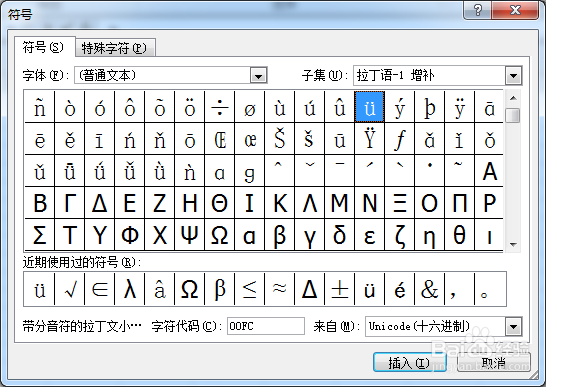Screen dimensions: 562x387
Task: Click the symbol grid scroll-down arrow
Action: (x=513, y=244)
